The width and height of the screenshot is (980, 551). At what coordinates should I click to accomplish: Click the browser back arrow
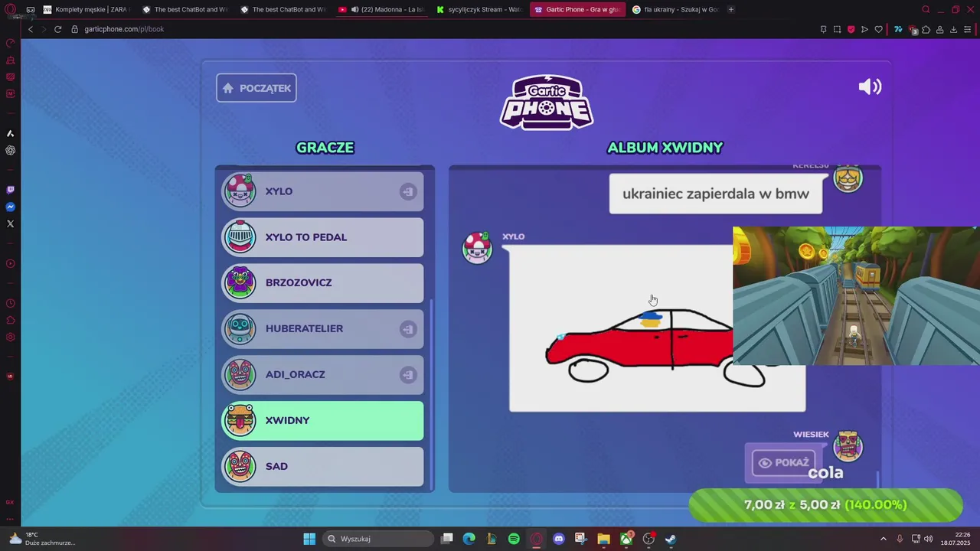(31, 29)
